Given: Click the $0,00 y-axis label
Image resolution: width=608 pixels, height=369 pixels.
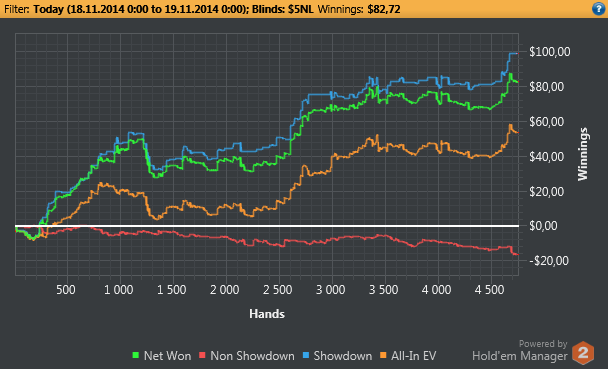Looking at the screenshot, I should point(544,226).
